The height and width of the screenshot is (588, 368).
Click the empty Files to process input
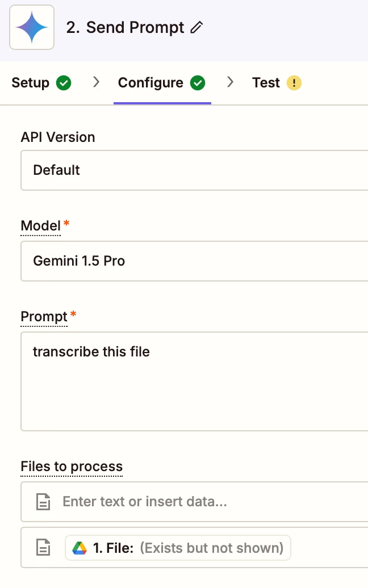[194, 502]
